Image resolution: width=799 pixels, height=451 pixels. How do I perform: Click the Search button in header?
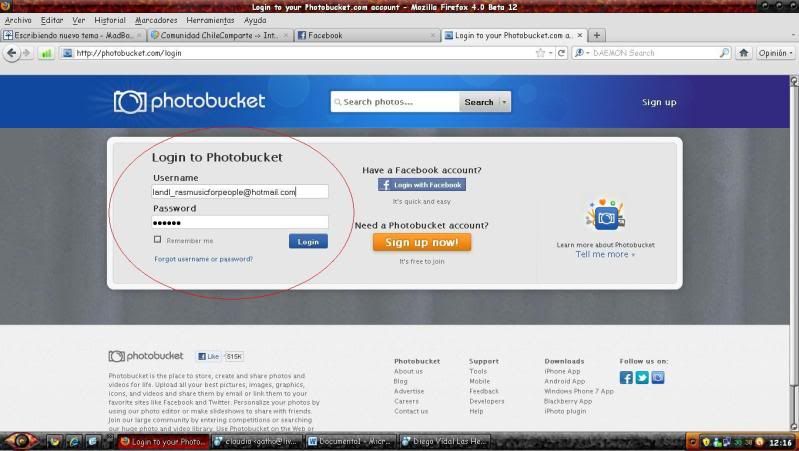479,102
